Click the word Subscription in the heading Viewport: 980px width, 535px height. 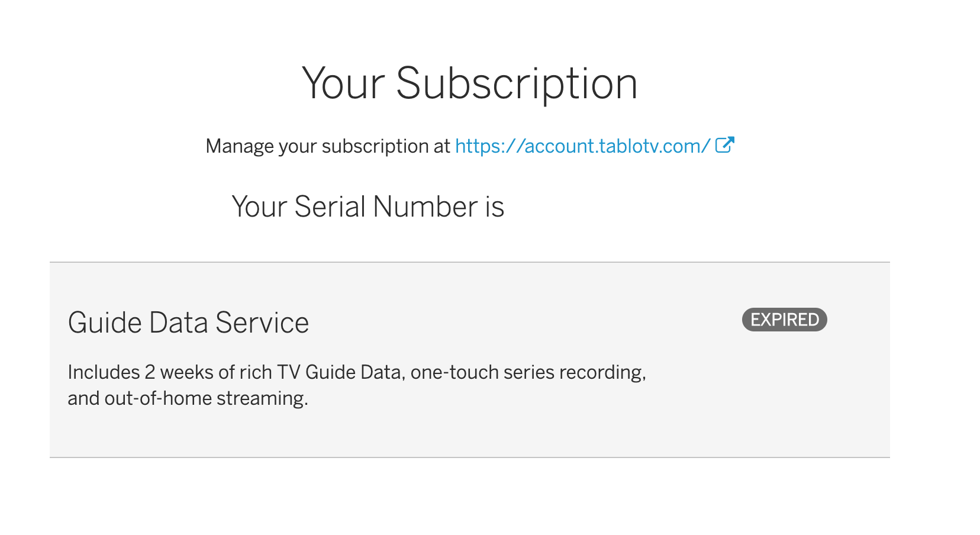[x=517, y=84]
